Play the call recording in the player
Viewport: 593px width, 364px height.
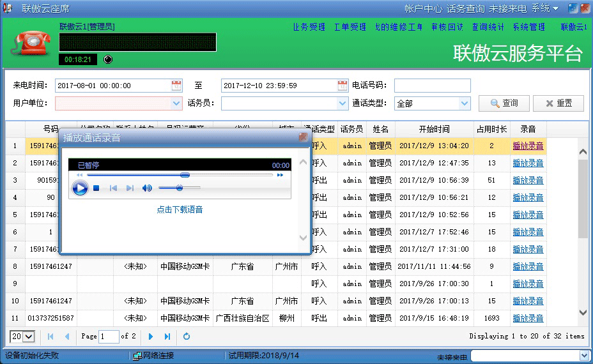80,188
